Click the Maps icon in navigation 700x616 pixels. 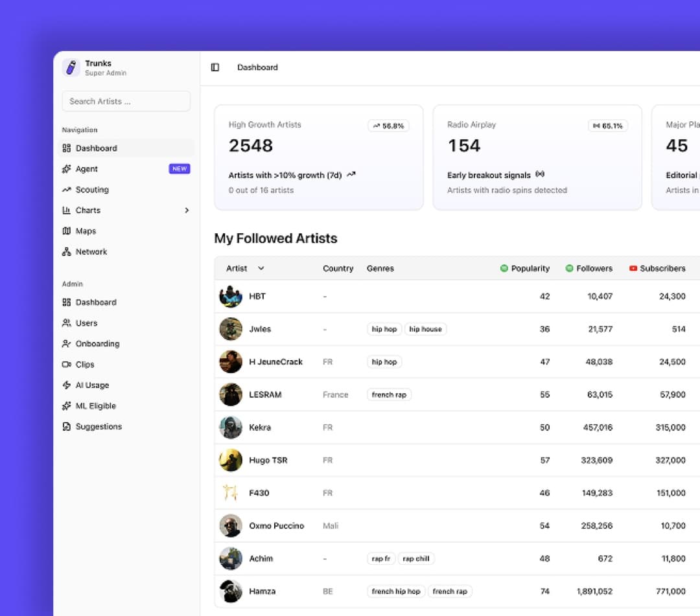[x=67, y=231]
